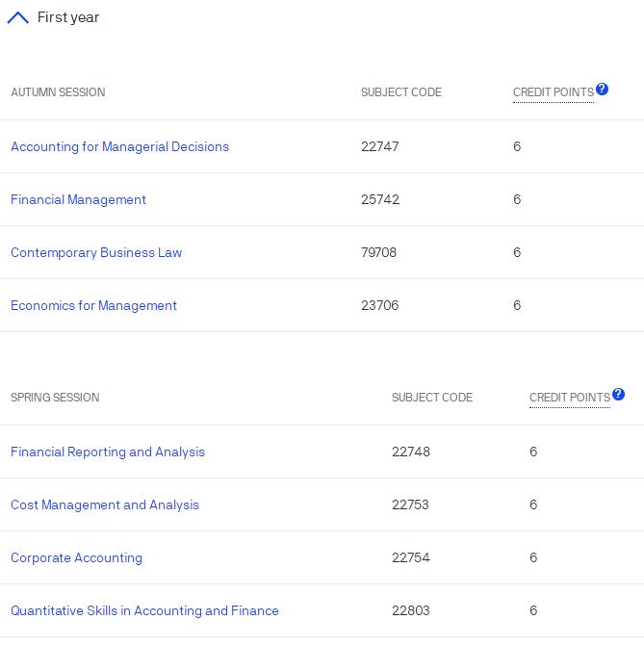
Task: Select subject code 23706
Action: coord(380,306)
